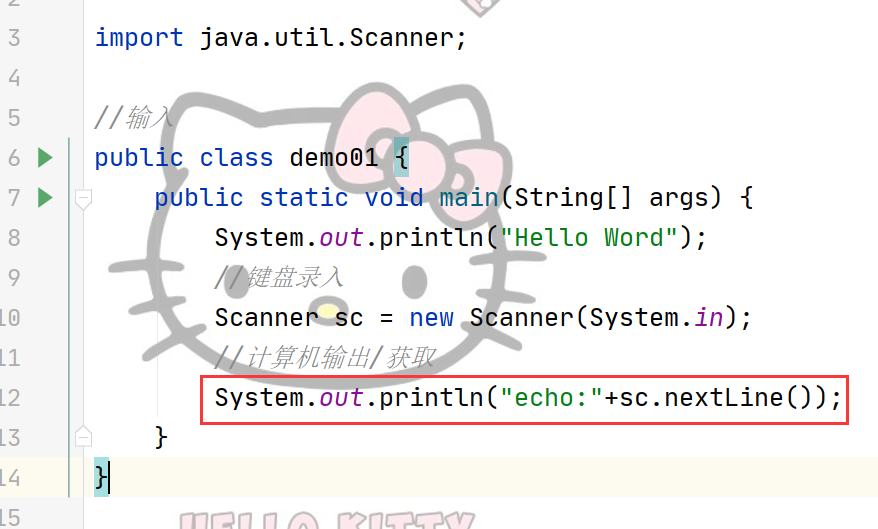This screenshot has height=529, width=878.
Task: Click line number 8 in gutter
Action: click(x=14, y=238)
